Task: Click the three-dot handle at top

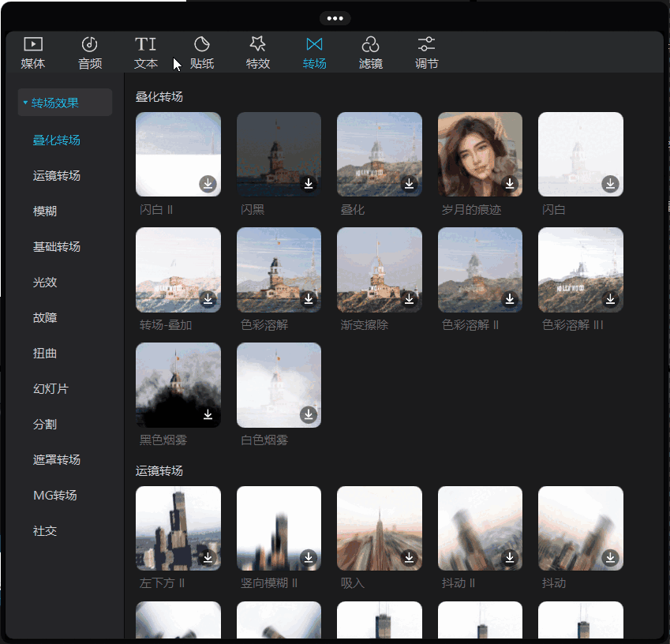Action: click(x=335, y=18)
